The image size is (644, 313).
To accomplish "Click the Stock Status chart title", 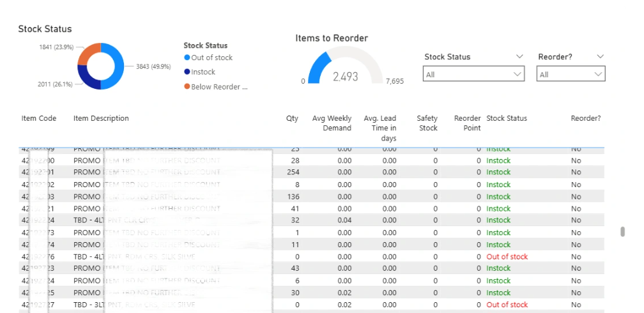I will (x=45, y=29).
